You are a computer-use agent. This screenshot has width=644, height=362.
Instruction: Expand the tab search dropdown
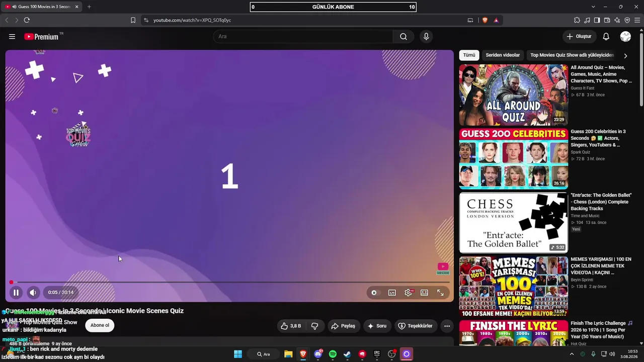click(x=593, y=7)
